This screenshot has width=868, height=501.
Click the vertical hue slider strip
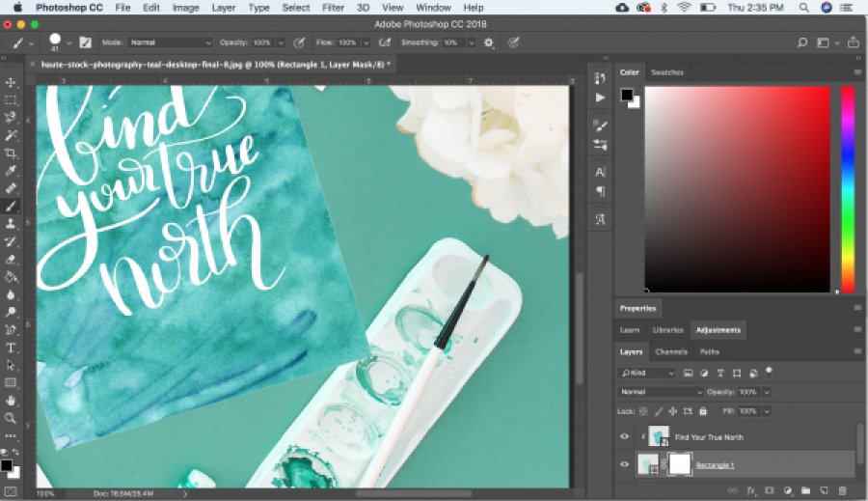click(848, 188)
